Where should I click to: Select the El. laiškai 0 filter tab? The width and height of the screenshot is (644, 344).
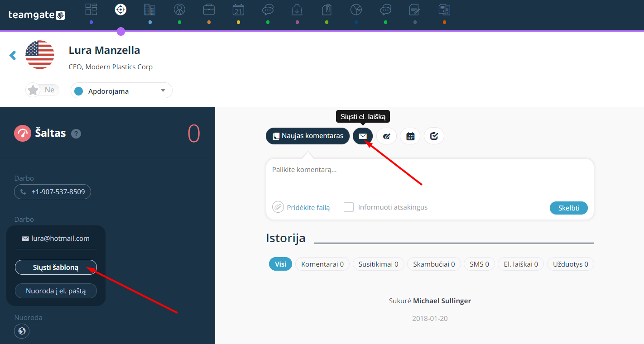click(x=521, y=264)
